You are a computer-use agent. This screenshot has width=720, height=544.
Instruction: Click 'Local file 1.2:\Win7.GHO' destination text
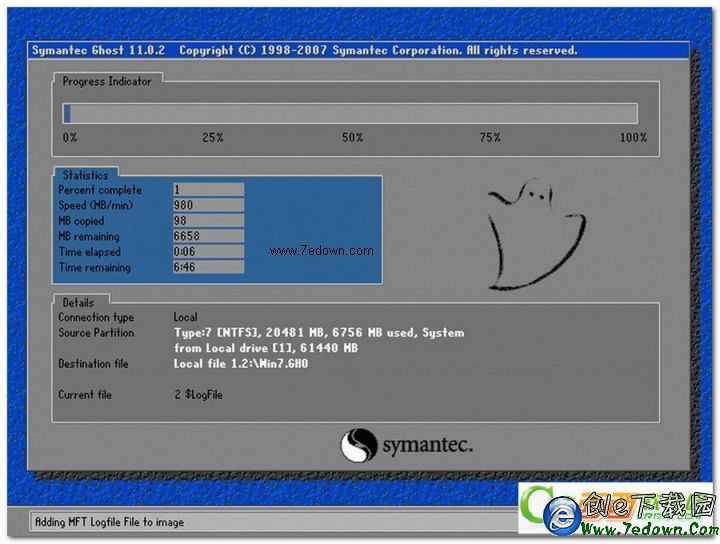click(x=241, y=364)
